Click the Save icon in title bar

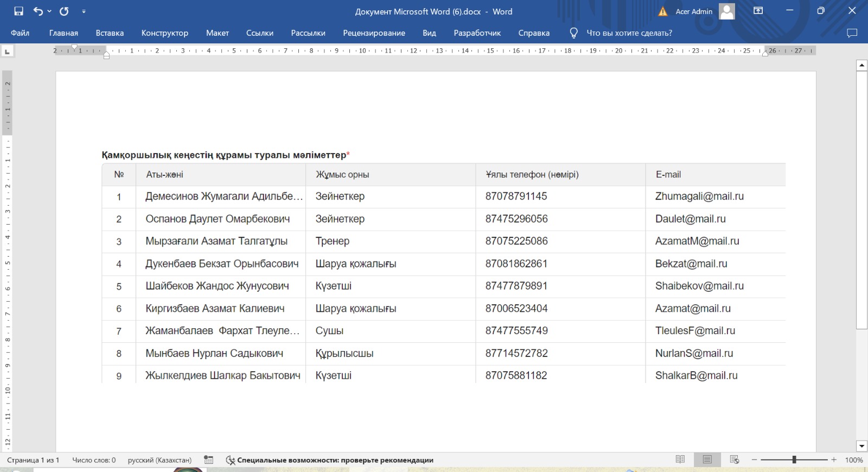click(19, 11)
